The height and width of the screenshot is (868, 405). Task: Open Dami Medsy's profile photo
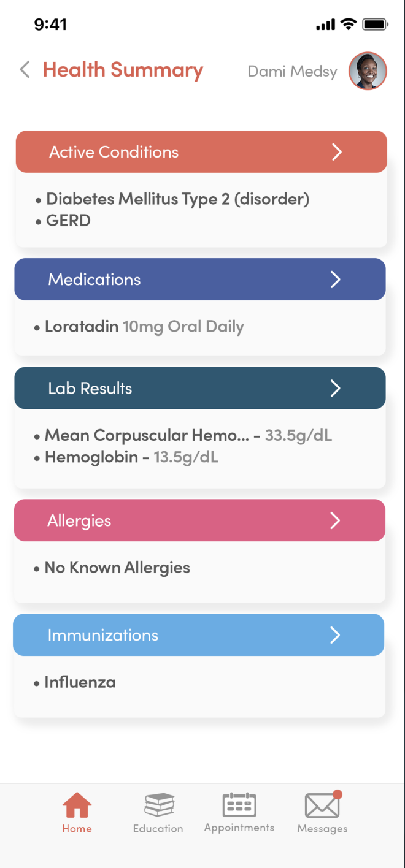(x=368, y=71)
